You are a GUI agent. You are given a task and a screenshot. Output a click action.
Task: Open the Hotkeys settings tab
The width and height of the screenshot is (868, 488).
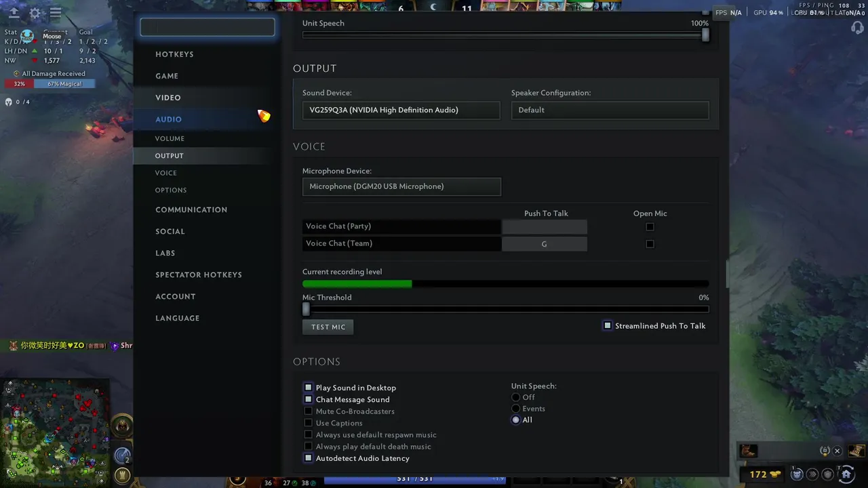click(x=174, y=54)
